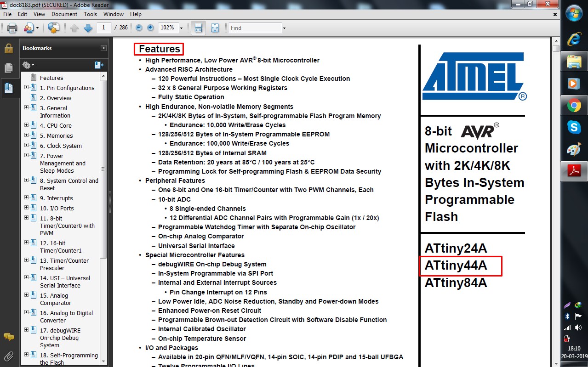Expand current bookmark icon

pyautogui.click(x=99, y=65)
